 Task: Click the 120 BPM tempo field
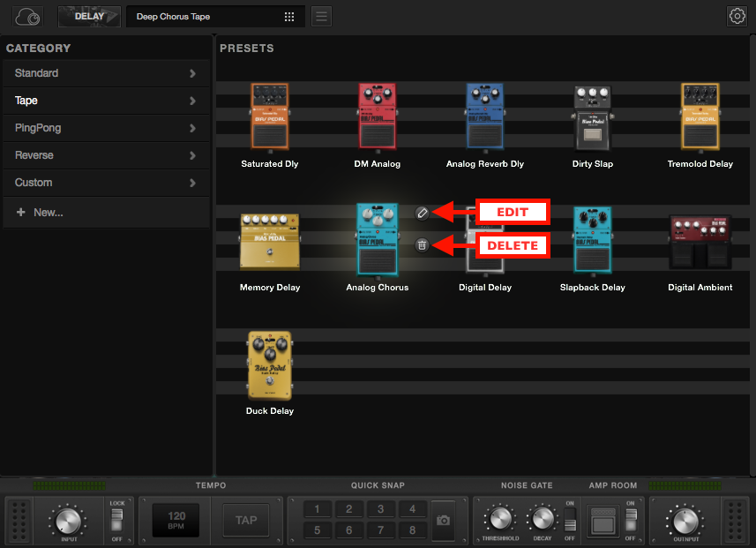pyautogui.click(x=176, y=520)
